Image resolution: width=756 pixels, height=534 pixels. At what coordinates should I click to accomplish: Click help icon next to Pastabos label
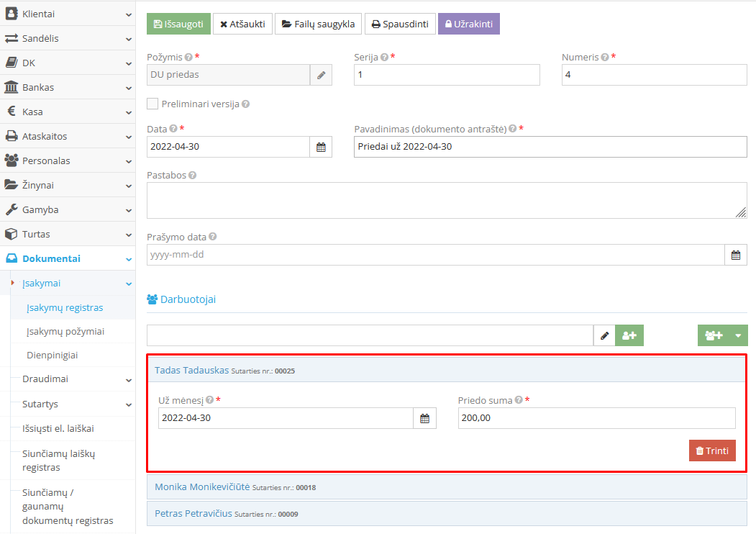193,175
